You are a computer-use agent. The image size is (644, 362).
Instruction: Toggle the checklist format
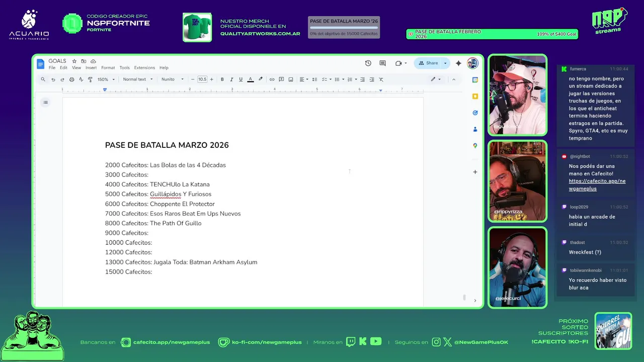[326, 79]
